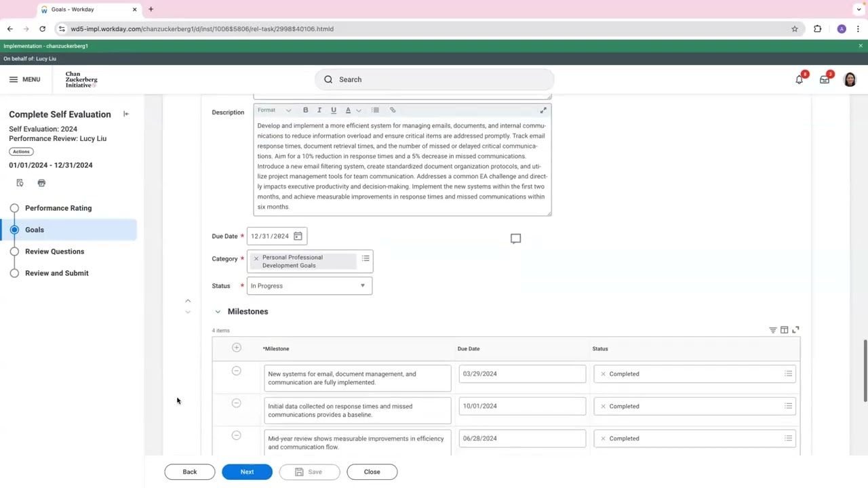
Task: Apply bold formatting in Description
Action: [305, 110]
